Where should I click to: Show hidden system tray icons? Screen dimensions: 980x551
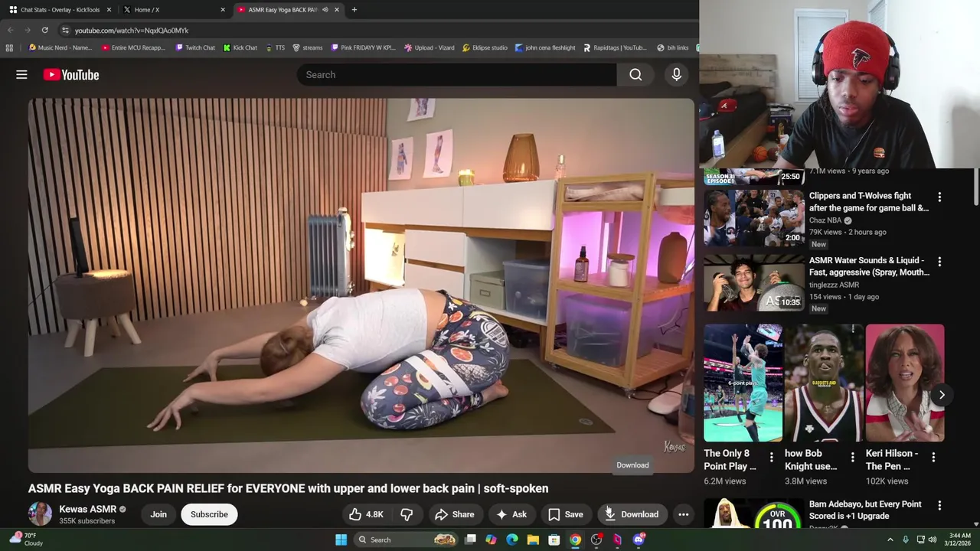[x=890, y=540]
